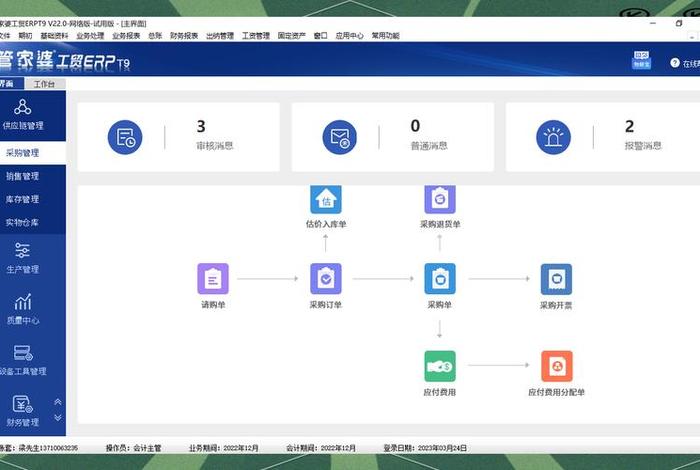700x470 pixels.
Task: Restore the application window size
Action: pos(679,23)
